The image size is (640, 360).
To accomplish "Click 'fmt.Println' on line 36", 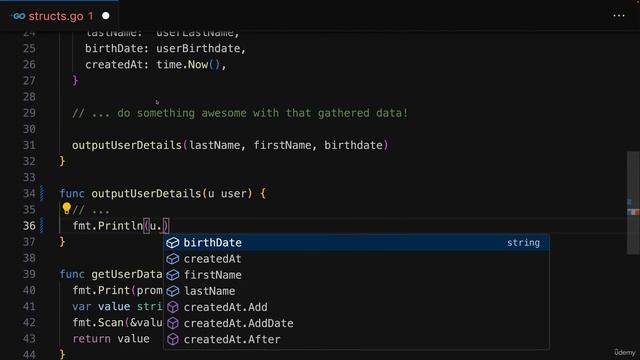I will pos(108,226).
